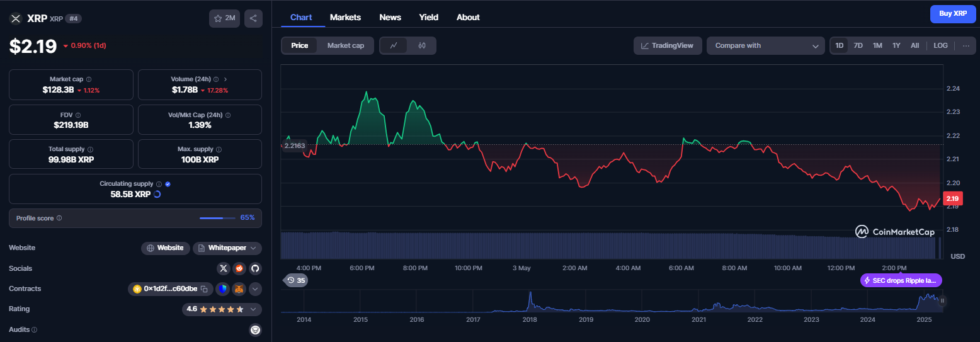Click the XRP coin logo icon

click(x=16, y=18)
